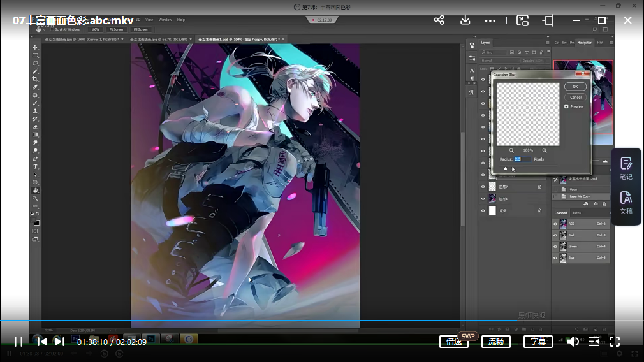644x362 pixels.
Task: Open the Window menu in Photoshop
Action: pos(165,20)
